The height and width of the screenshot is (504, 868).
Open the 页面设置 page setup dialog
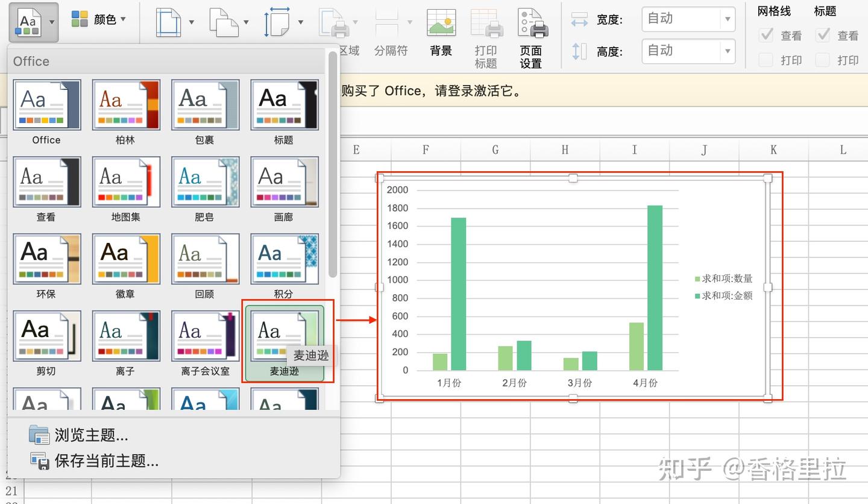[x=531, y=37]
